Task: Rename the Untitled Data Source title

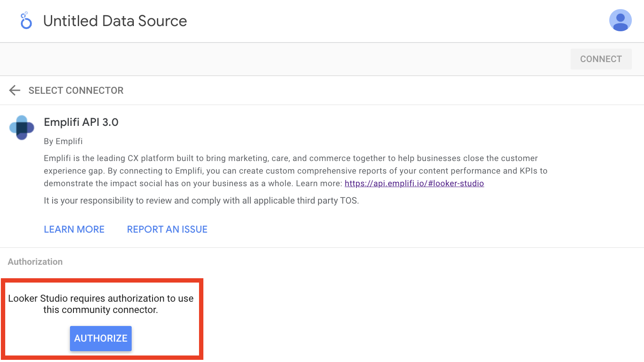Action: click(115, 21)
